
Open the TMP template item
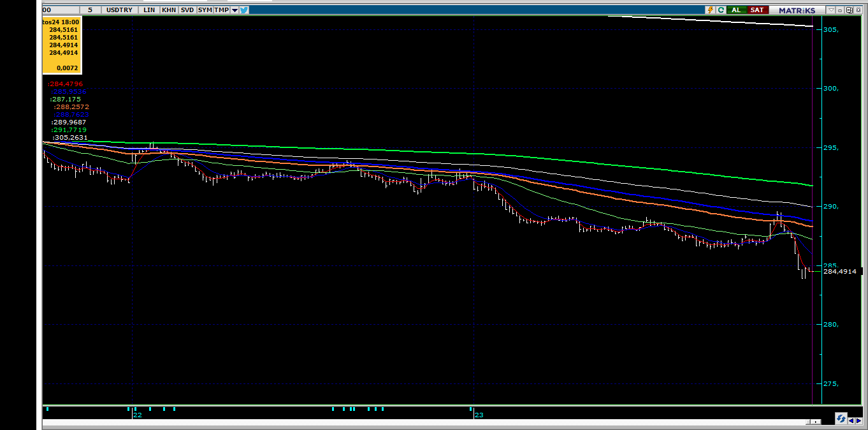tap(221, 10)
